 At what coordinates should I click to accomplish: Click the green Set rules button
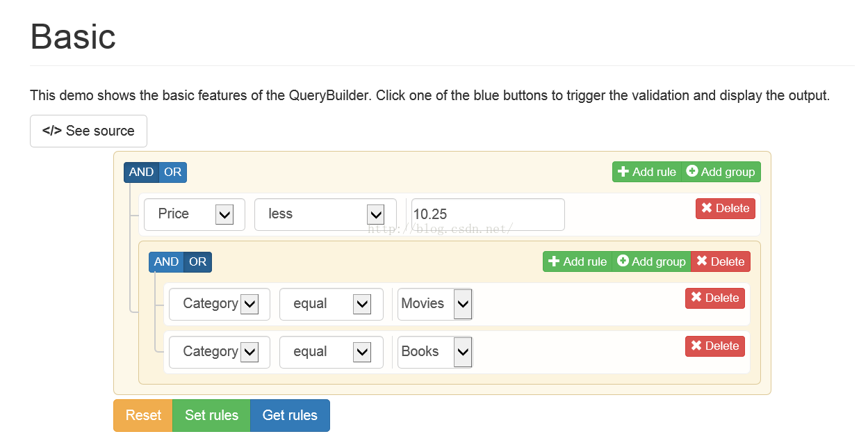(x=211, y=415)
